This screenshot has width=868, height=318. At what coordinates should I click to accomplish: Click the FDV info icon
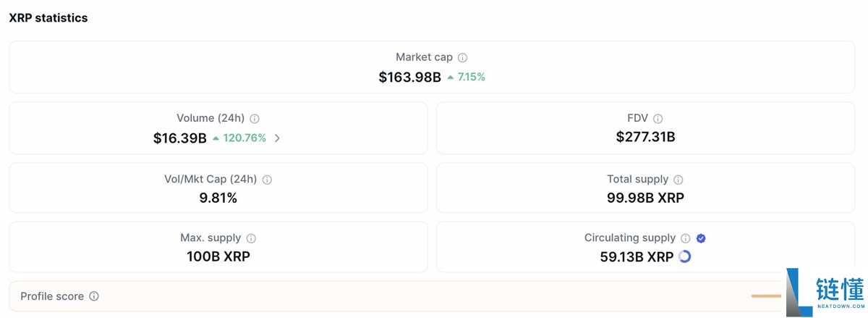point(658,119)
